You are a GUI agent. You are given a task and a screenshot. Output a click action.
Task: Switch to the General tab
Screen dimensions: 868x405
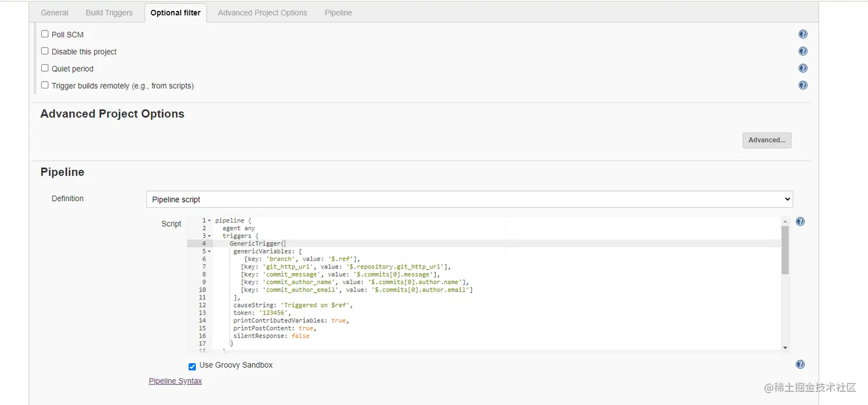(55, 13)
